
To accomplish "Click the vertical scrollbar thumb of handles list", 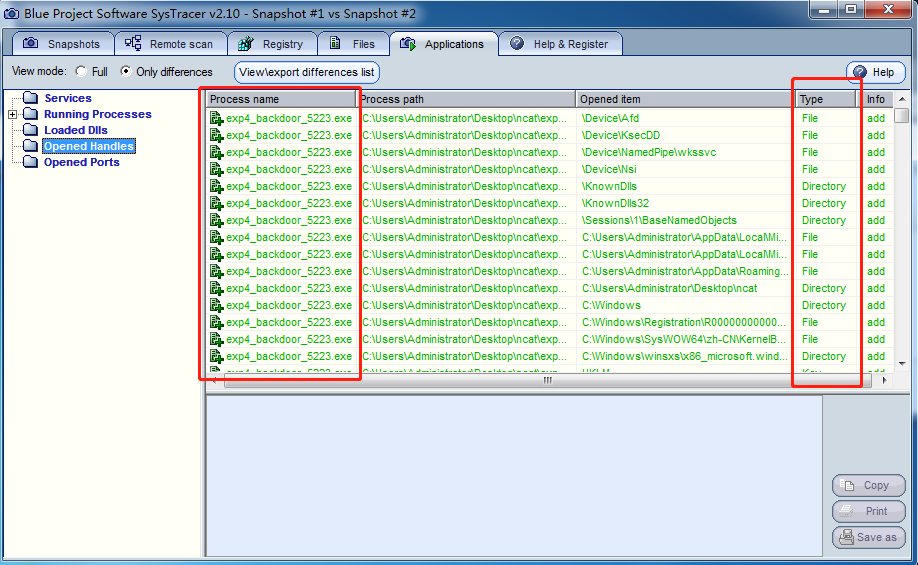I will (x=902, y=115).
